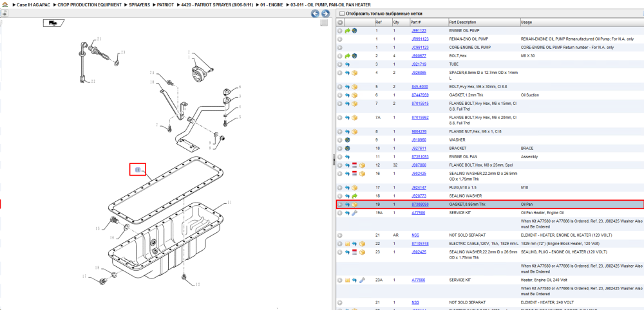Click red list icon in ref 16 row
The height and width of the screenshot is (310, 644).
(x=355, y=174)
